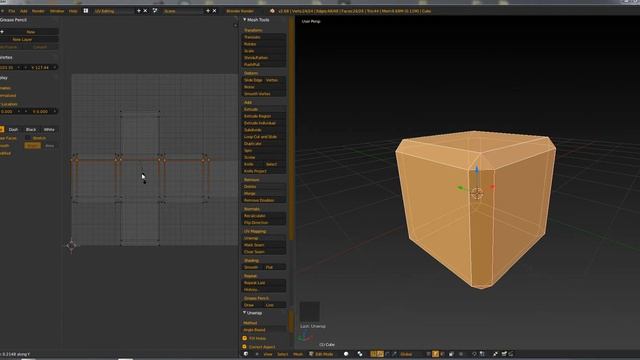Toggle the Fill Holes checkbox
640x360 pixels.
coord(245,338)
